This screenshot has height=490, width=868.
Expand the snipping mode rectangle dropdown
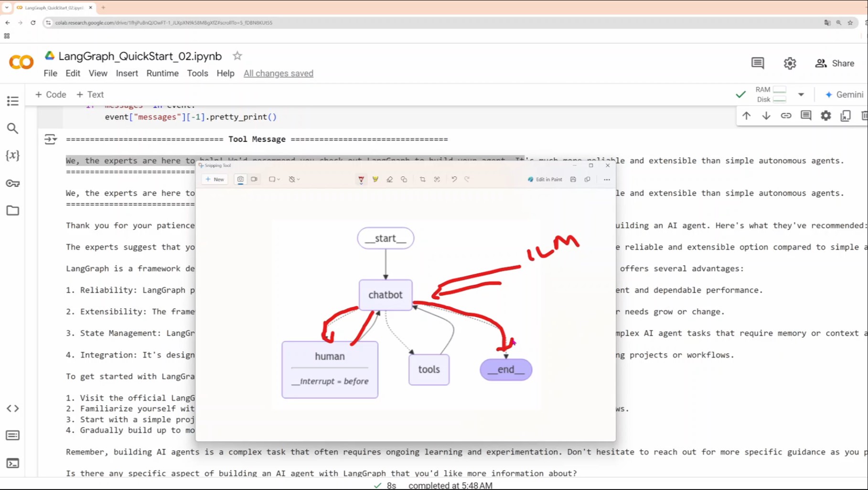tap(274, 179)
